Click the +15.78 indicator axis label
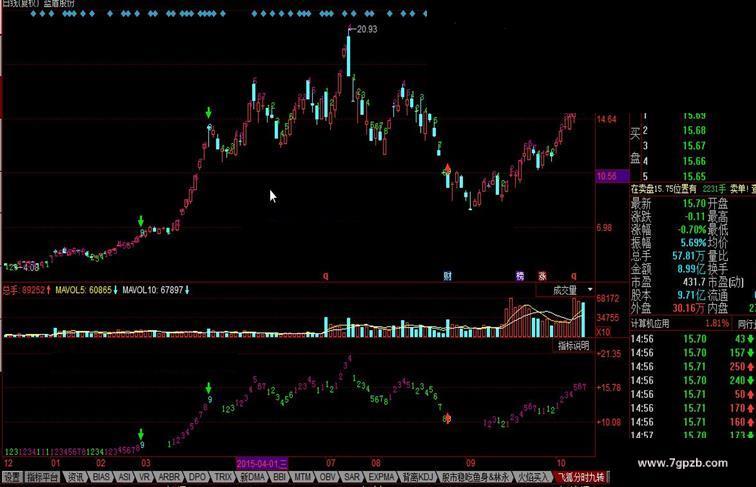Image resolution: width=756 pixels, height=487 pixels. pyautogui.click(x=609, y=387)
